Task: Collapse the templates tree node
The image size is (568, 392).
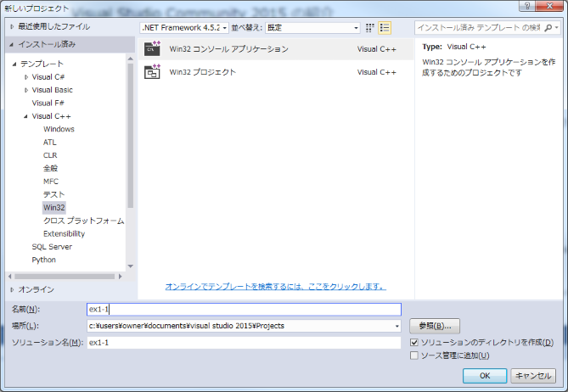Action: tap(14, 64)
